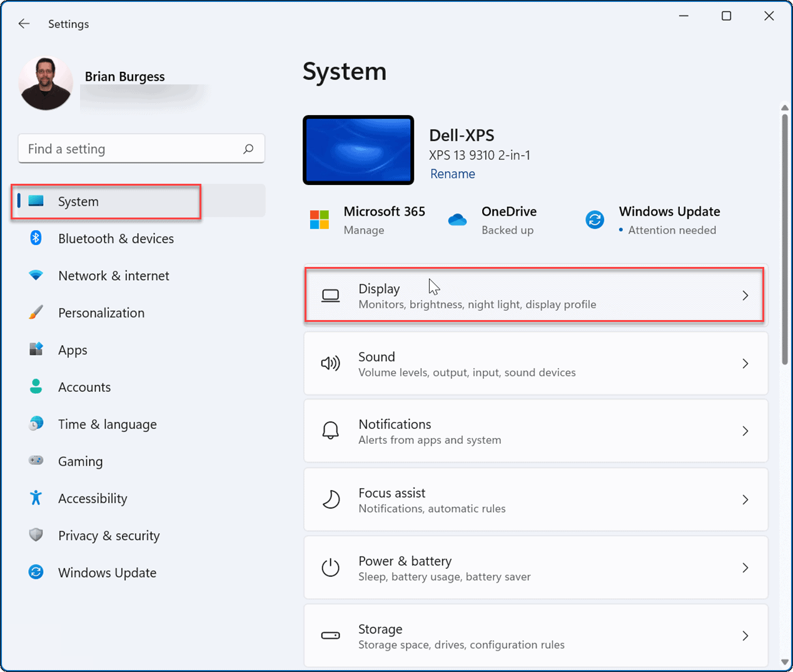Click the scrollbar down arrow
Viewport: 793px width, 672px height.
point(785,662)
